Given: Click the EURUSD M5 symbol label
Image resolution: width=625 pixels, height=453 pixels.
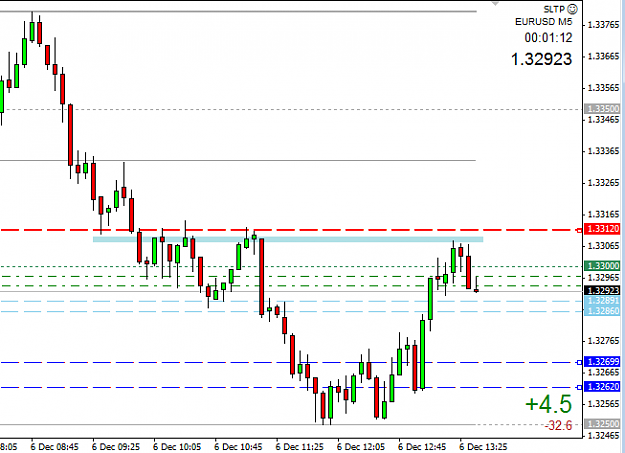Looking at the screenshot, I should point(544,22).
